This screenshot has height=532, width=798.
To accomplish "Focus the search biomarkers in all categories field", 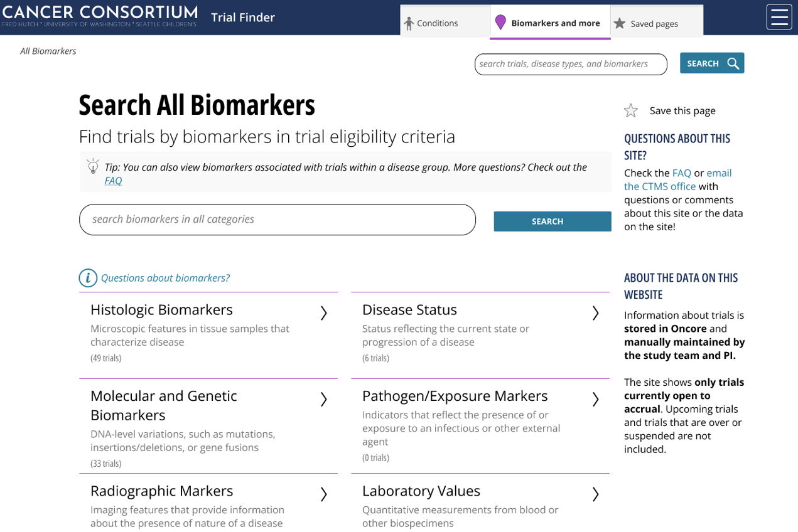I will tap(277, 220).
